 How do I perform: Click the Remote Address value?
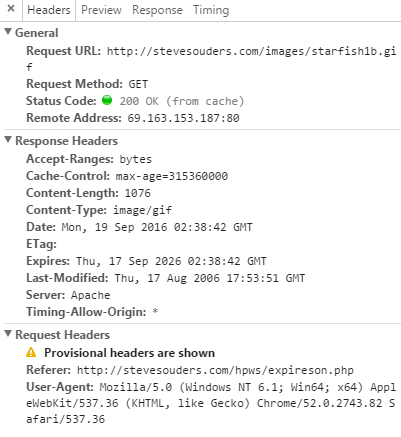[x=183, y=118]
